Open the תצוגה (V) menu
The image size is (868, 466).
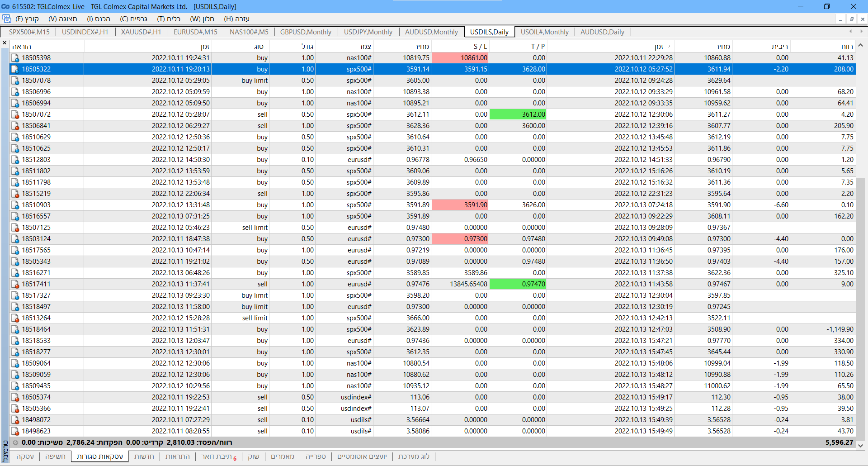point(63,19)
